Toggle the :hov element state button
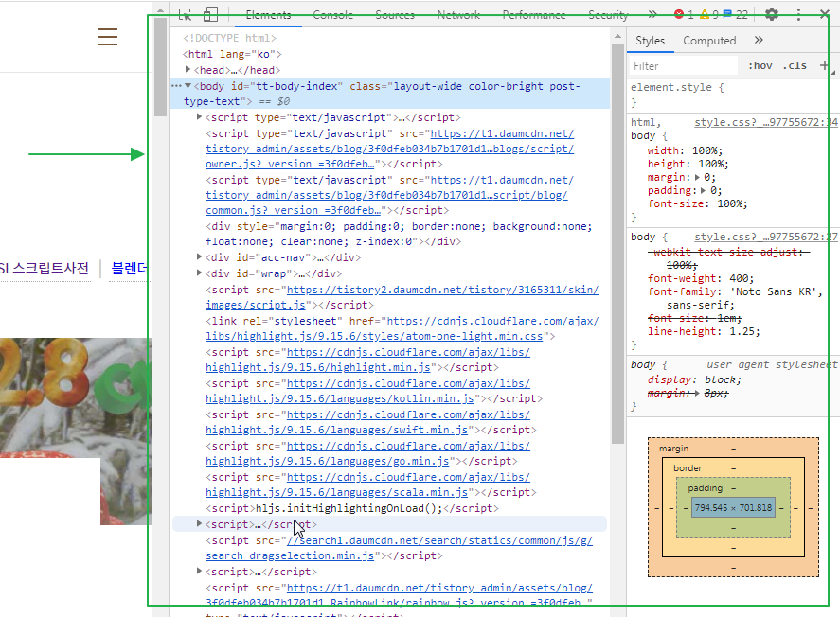Screen dimensions: 840x617 760,65
